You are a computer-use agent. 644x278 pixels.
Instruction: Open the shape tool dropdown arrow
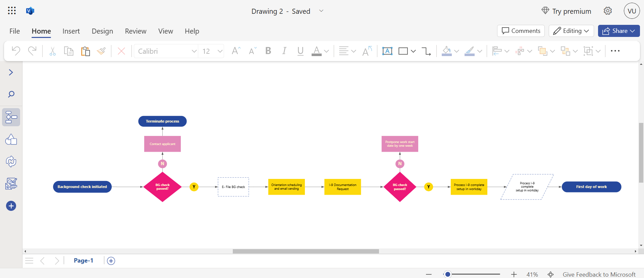pos(413,51)
